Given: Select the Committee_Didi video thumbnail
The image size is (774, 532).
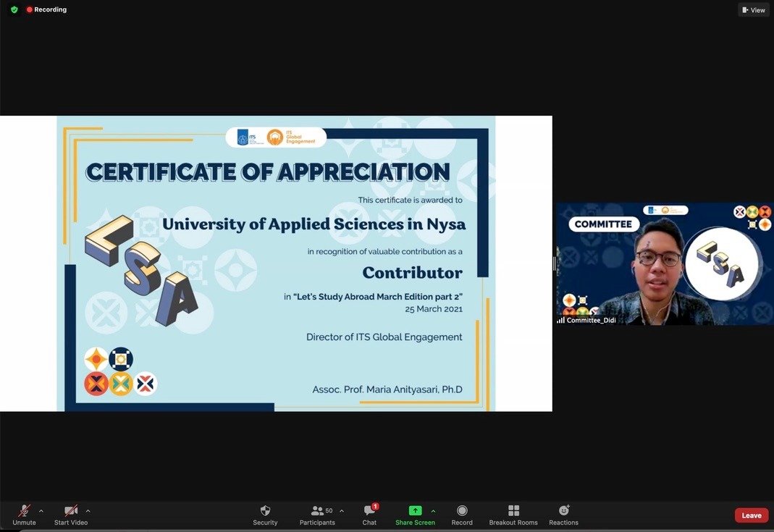Looking at the screenshot, I should click(665, 263).
